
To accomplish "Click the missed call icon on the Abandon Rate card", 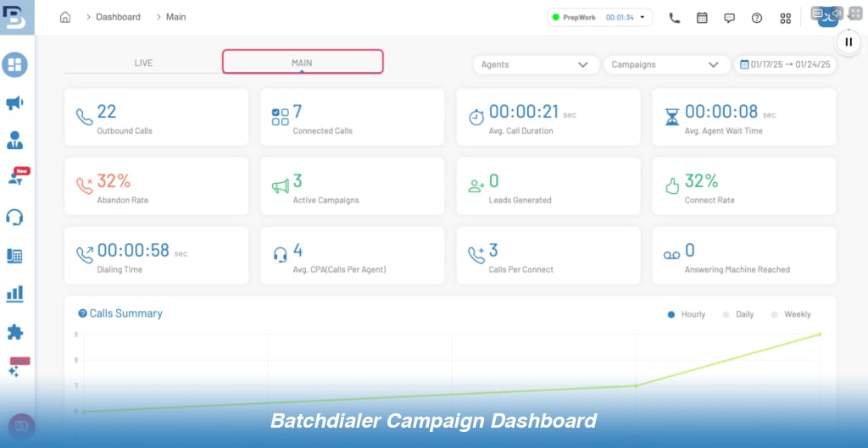I will [84, 186].
